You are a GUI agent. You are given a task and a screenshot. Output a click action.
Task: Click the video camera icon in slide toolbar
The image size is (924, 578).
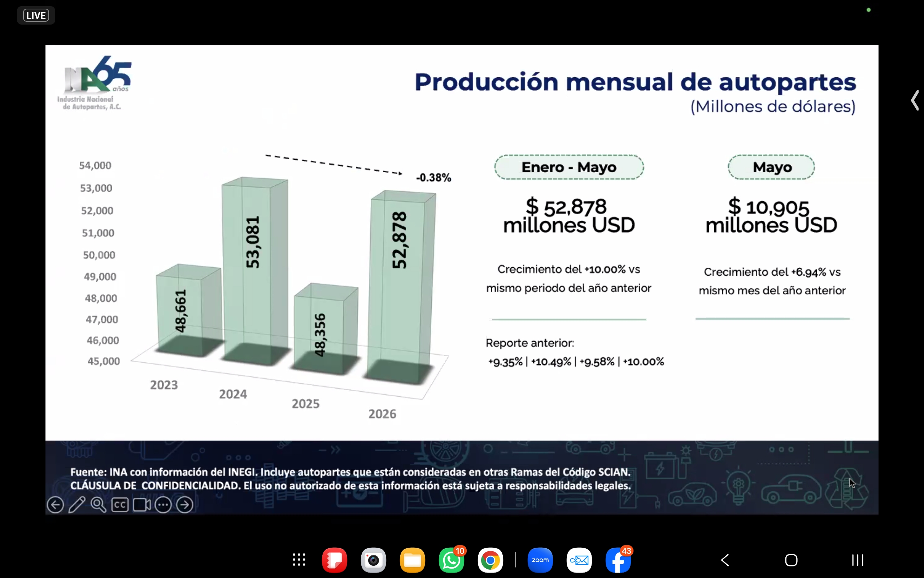[141, 505]
